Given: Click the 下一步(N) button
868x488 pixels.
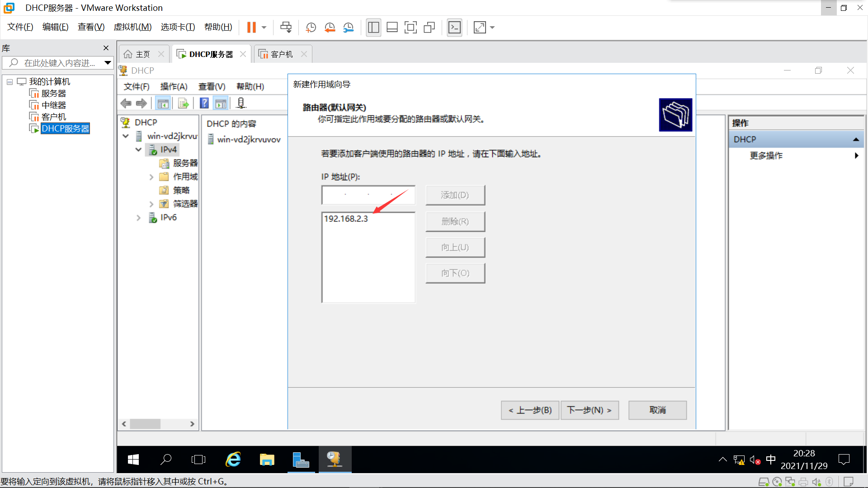Looking at the screenshot, I should pos(589,410).
